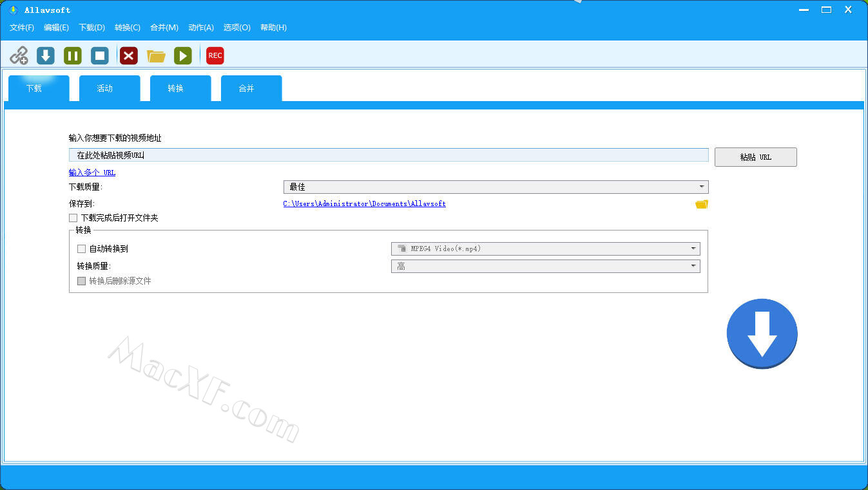The width and height of the screenshot is (868, 490).
Task: Toggle the 自动转换到 checkbox
Action: tap(81, 249)
